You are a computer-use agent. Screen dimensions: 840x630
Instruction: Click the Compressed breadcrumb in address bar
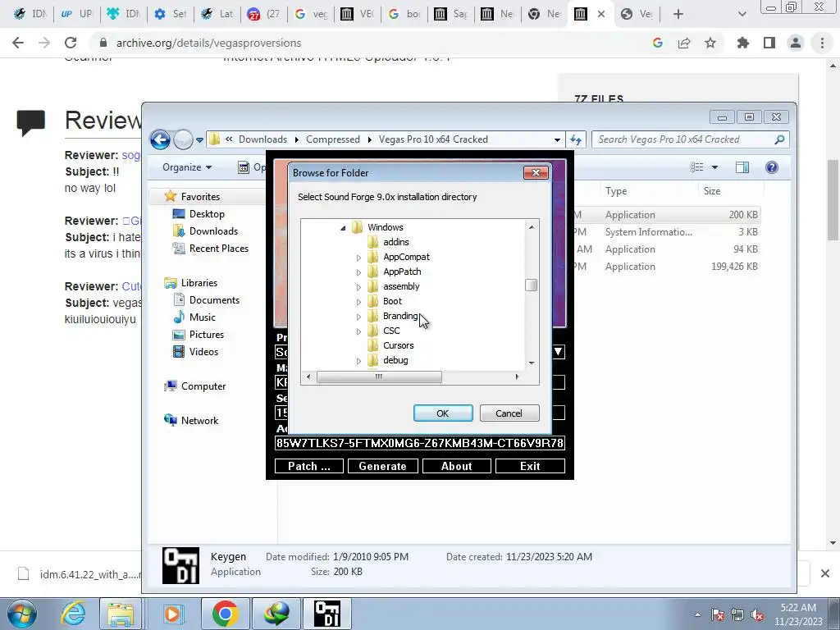pos(333,139)
